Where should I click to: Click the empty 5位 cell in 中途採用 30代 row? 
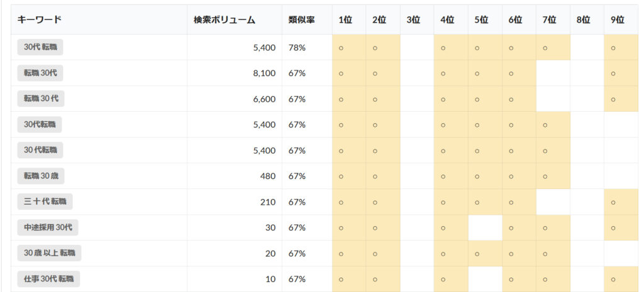(485, 227)
